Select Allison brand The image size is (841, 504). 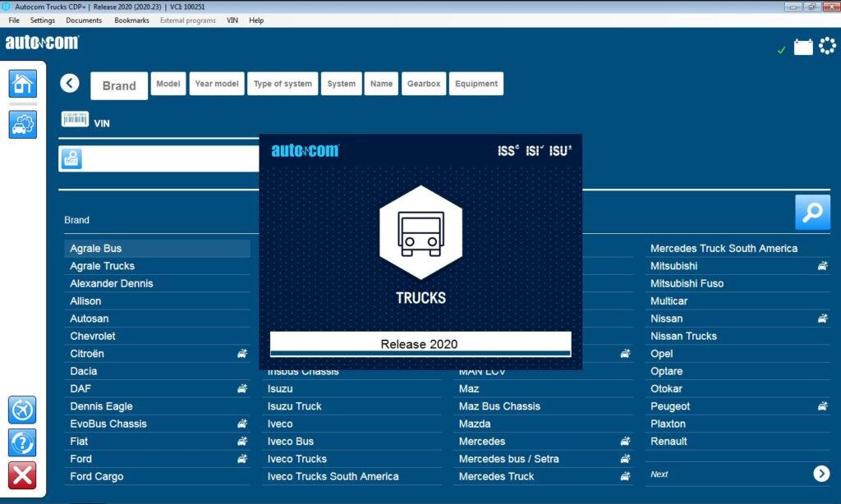[157, 300]
